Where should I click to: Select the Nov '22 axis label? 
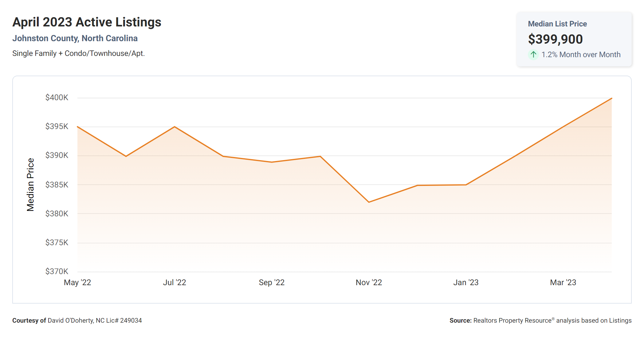[369, 282]
